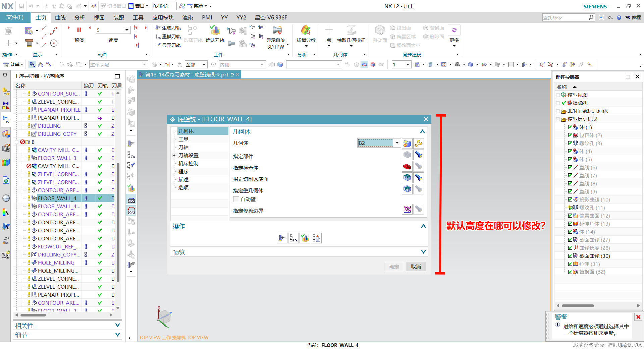Expand the 相关性 panel
Image resolution: width=644 pixels, height=349 pixels.
click(117, 325)
